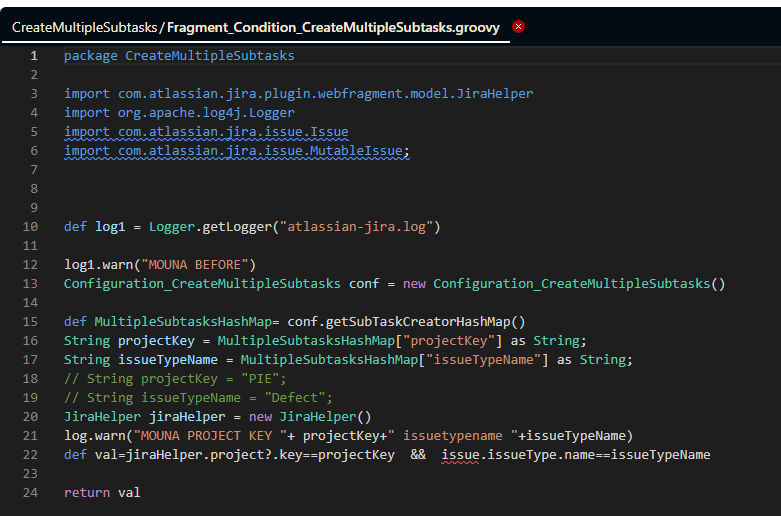Close the Fragment_Condition_CreateMultipleSubtasks.groovy tab
Image resolution: width=781 pixels, height=516 pixels.
tap(519, 26)
